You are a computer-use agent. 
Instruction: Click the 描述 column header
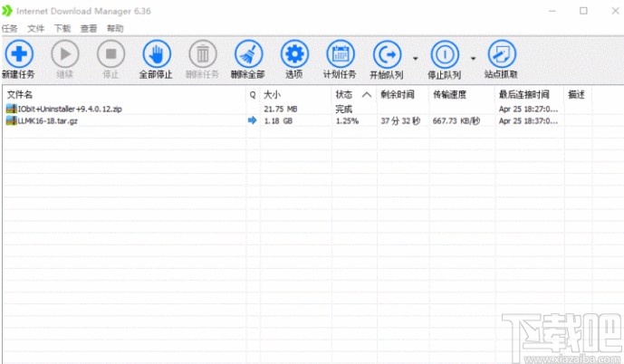pos(578,95)
